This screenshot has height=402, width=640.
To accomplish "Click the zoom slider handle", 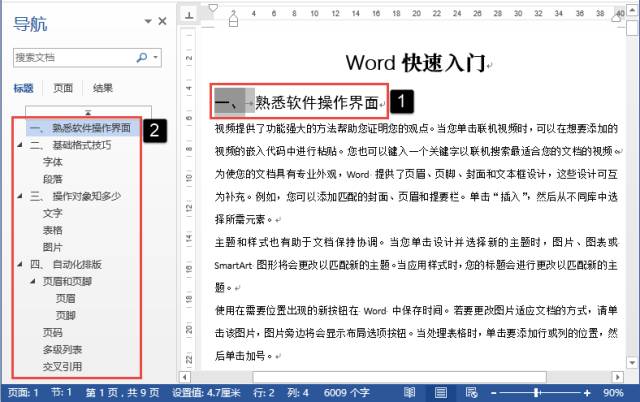I will click(537, 393).
